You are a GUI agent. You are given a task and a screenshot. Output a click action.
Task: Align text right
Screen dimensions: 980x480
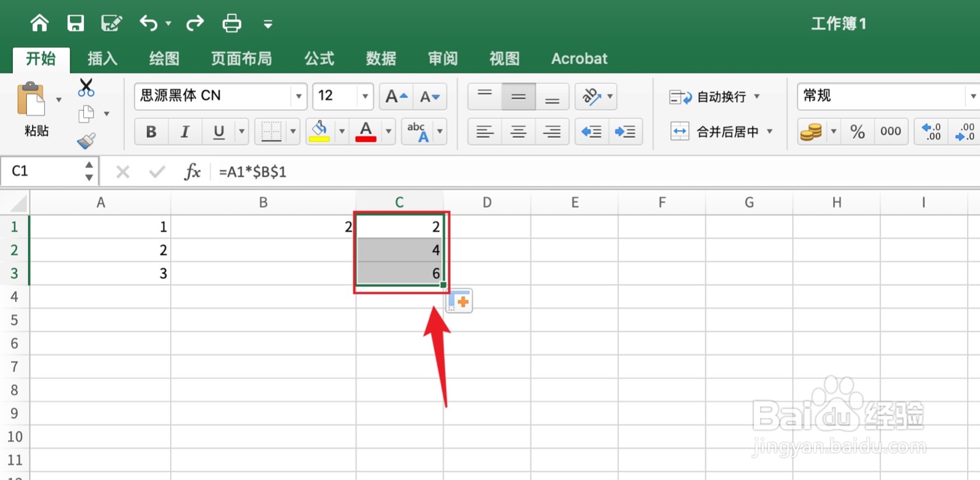pyautogui.click(x=552, y=132)
